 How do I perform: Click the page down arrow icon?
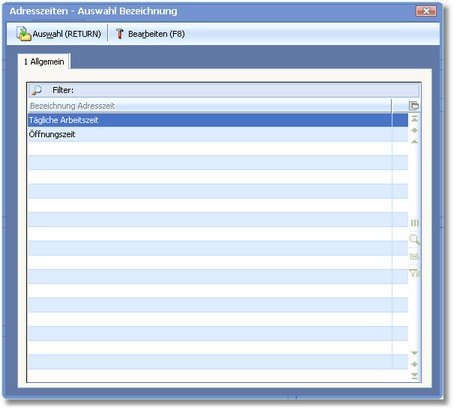coord(414,364)
